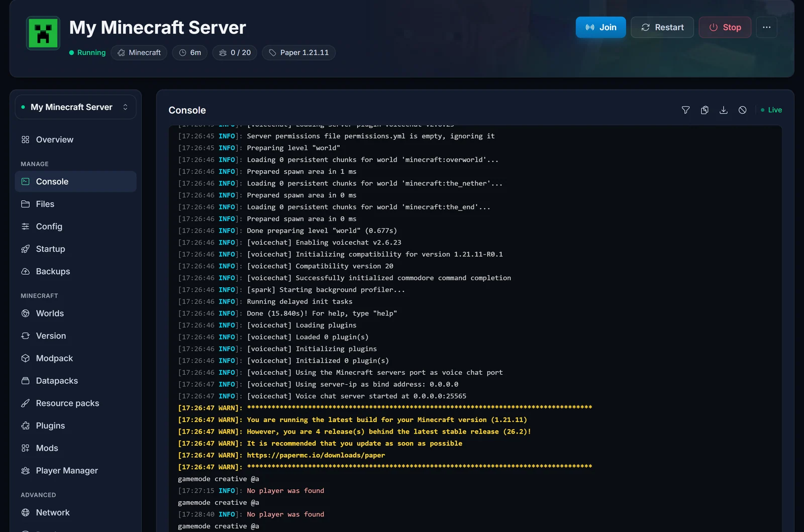Click the clock icon in uptime badge

(182, 53)
